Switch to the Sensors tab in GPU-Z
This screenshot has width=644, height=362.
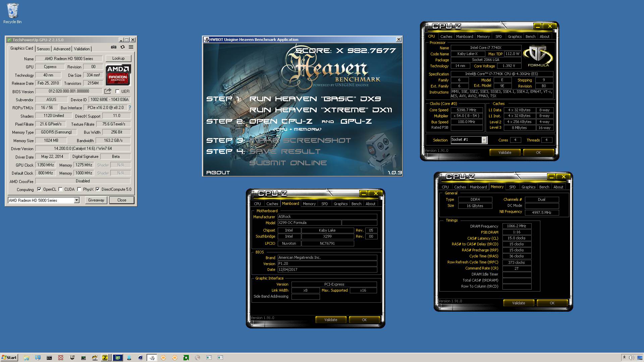pyautogui.click(x=43, y=49)
